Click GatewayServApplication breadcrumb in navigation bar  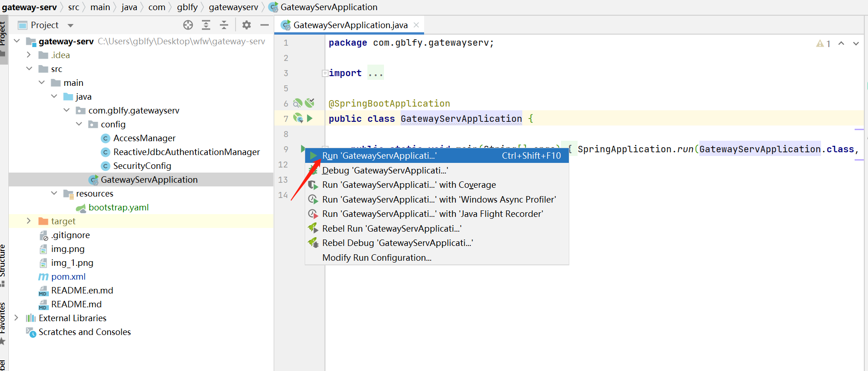pos(323,7)
